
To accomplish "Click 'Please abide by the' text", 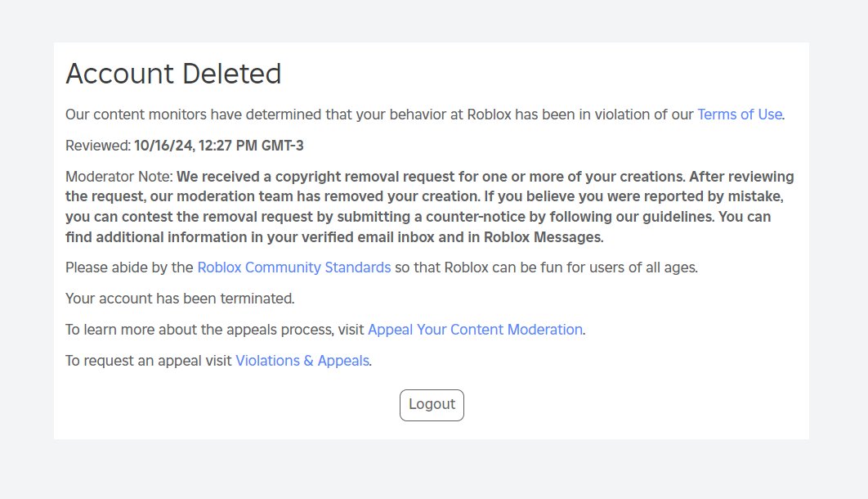I will [129, 267].
